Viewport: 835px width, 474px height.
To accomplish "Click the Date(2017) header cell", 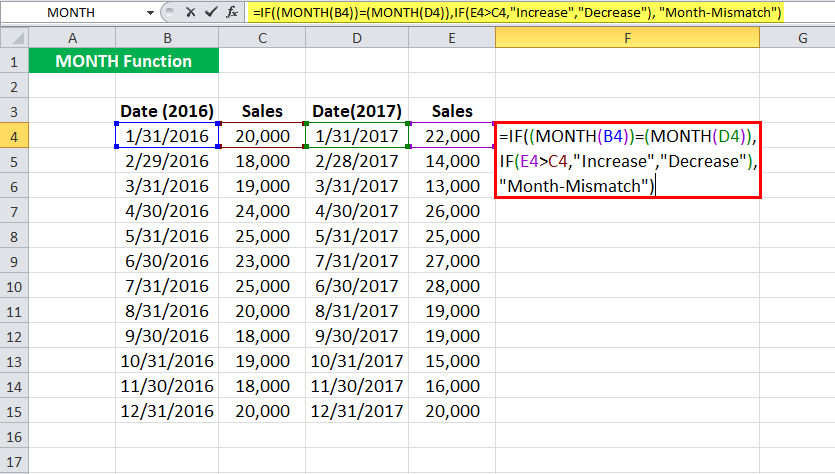I will click(357, 111).
